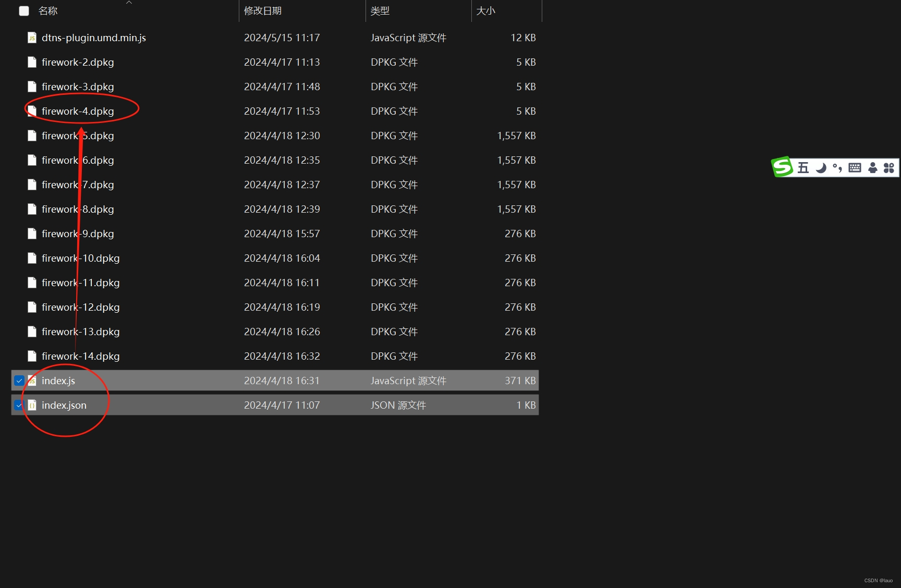Click the firework-14.dpkg file icon
901x588 pixels.
(x=32, y=356)
